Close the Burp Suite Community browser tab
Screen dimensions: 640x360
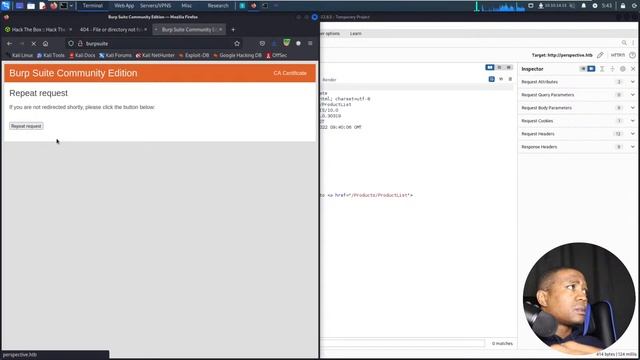(220, 29)
